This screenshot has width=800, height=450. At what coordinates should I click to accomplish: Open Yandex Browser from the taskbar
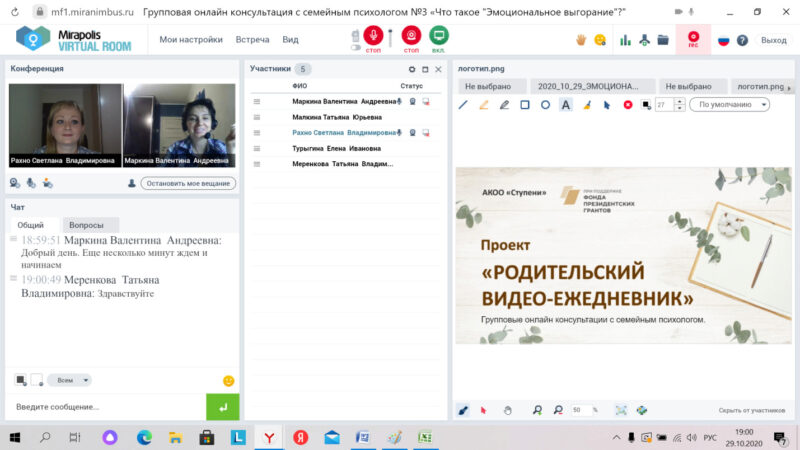pyautogui.click(x=269, y=437)
